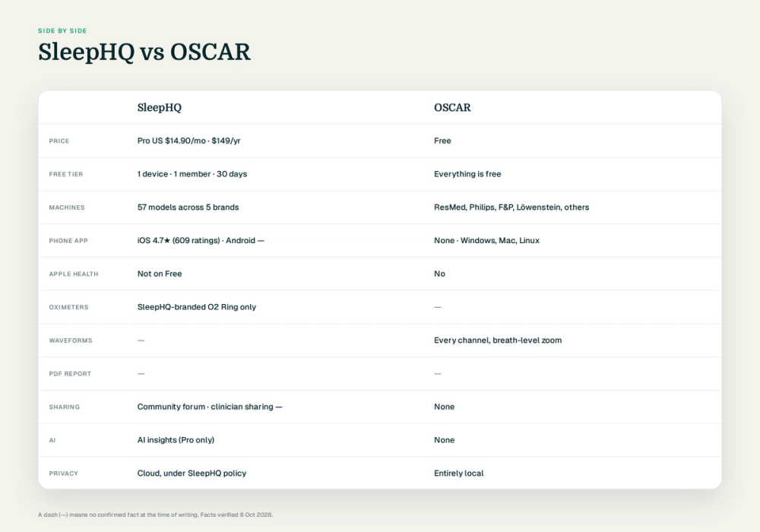Click the WAVEFORMS row label
This screenshot has height=532, width=760.
[71, 340]
